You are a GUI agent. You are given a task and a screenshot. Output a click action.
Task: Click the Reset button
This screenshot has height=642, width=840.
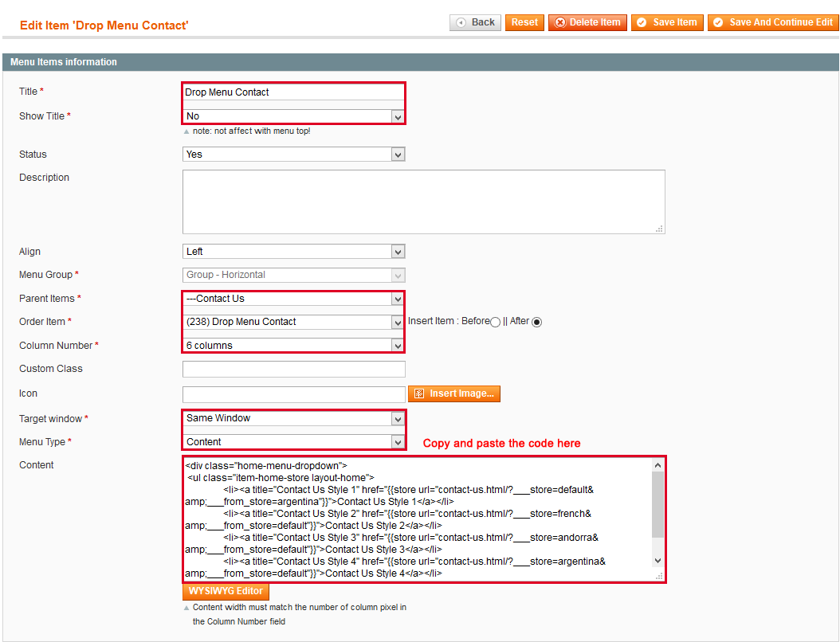point(524,22)
